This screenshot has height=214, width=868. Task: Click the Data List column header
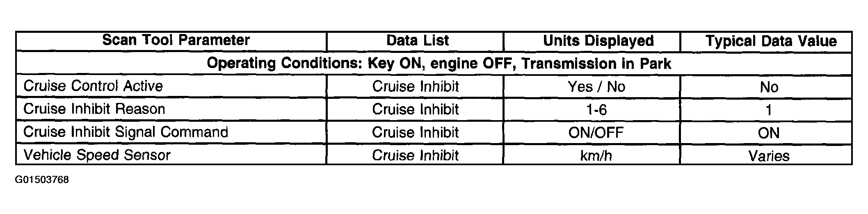(x=418, y=41)
